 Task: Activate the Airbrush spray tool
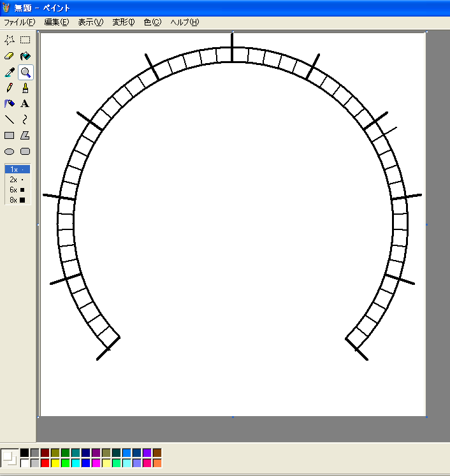tap(10, 104)
